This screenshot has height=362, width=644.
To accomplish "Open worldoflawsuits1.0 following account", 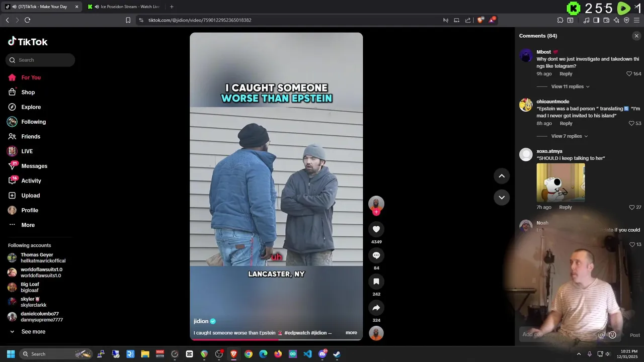I will pos(35,273).
